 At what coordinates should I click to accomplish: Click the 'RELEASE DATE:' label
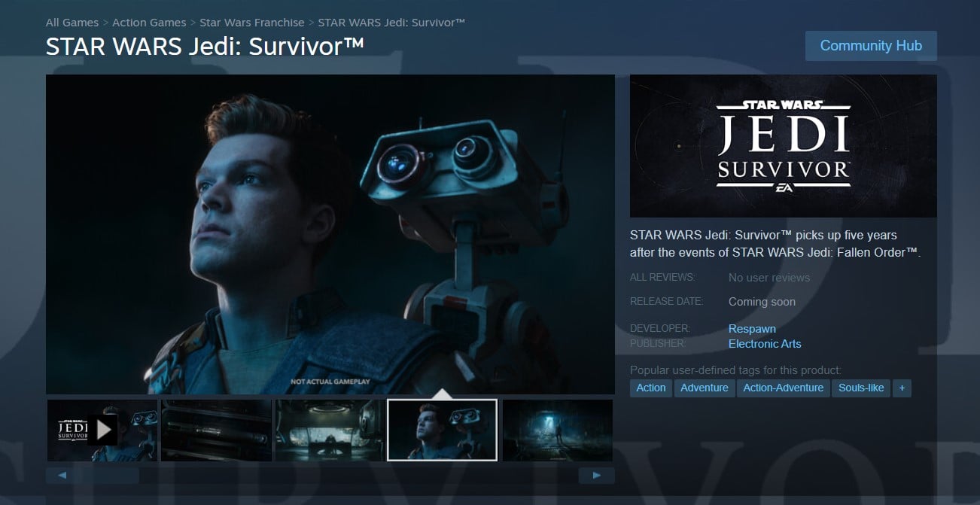pyautogui.click(x=667, y=302)
